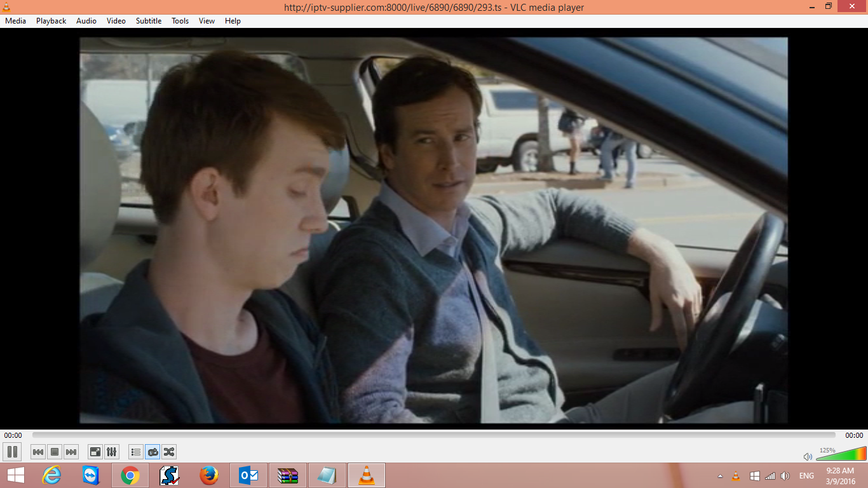Viewport: 868px width, 488px height.
Task: Open the Help menu
Action: tap(233, 21)
